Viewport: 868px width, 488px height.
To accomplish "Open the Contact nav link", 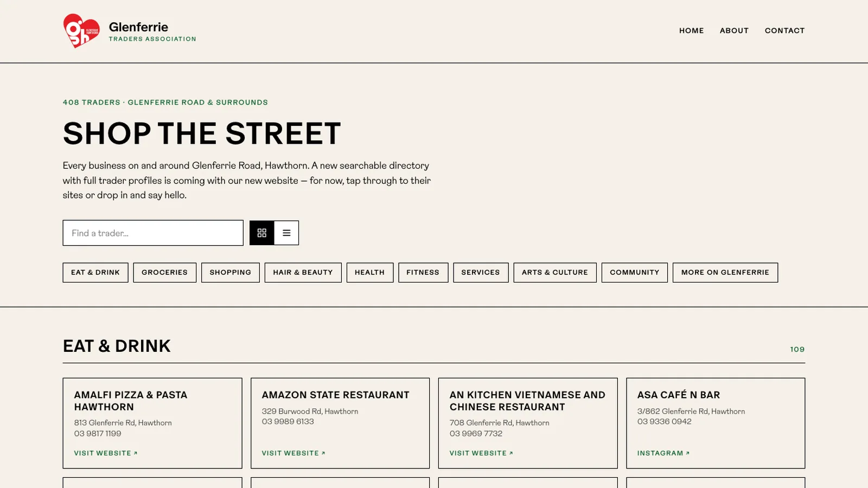I will point(784,31).
